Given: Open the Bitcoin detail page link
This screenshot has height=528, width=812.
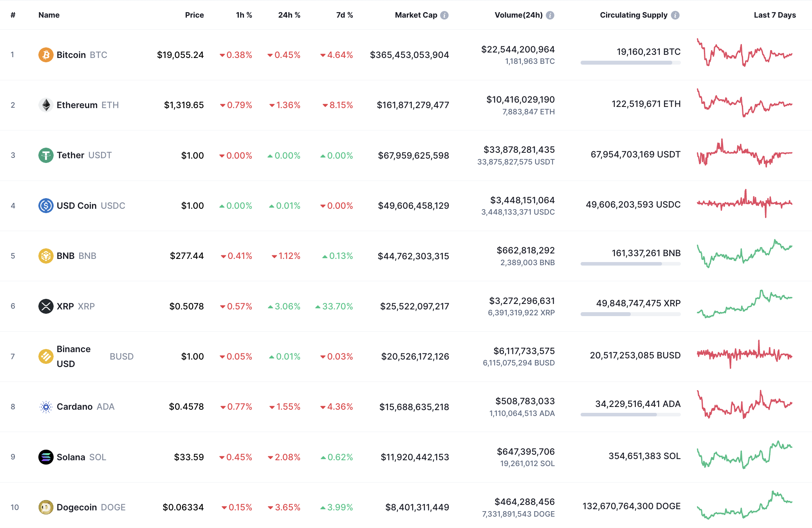Looking at the screenshot, I should [x=71, y=55].
